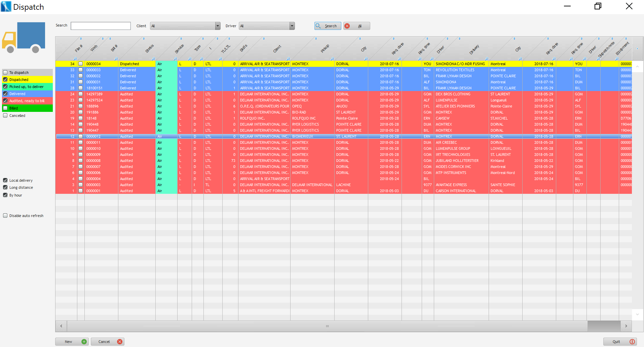Viewport: 644px width, 347px height.
Task: Click the delivery Req. time column magnifier
Action: pyautogui.click(x=571, y=59)
